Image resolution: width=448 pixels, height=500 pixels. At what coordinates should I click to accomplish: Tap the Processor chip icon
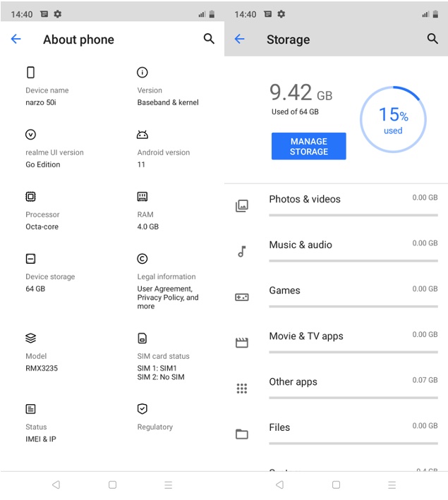[30, 197]
